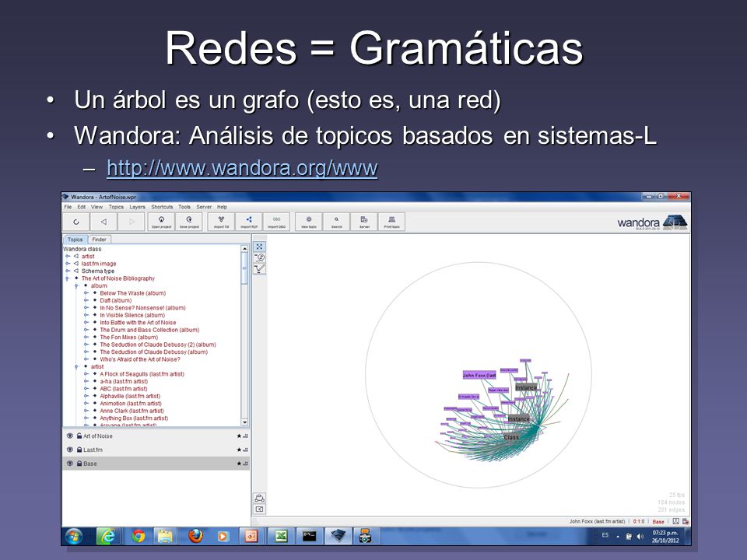This screenshot has height=560, width=747.
Task: Open the command prompt from the taskbar
Action: point(310,537)
